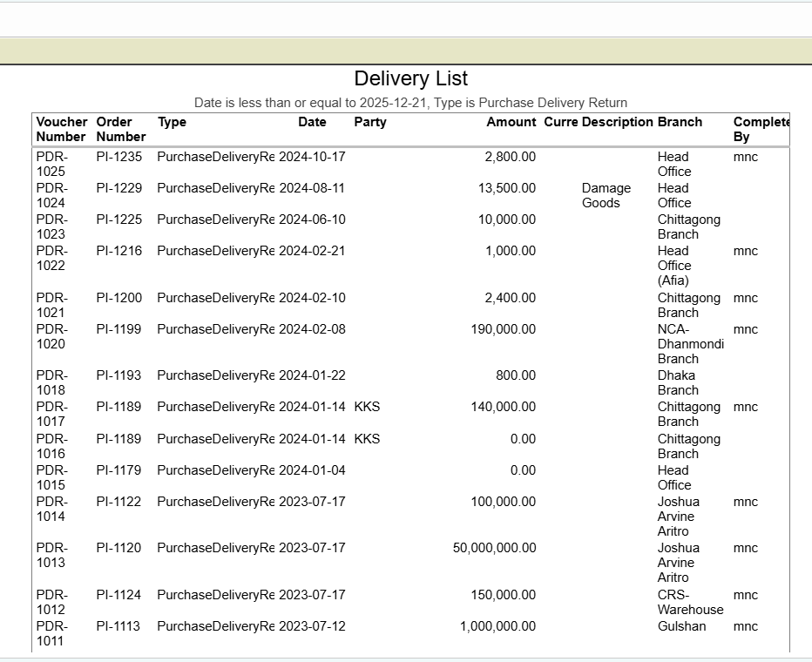Sort by the Amount column header
The width and height of the screenshot is (812, 662).
coord(511,122)
